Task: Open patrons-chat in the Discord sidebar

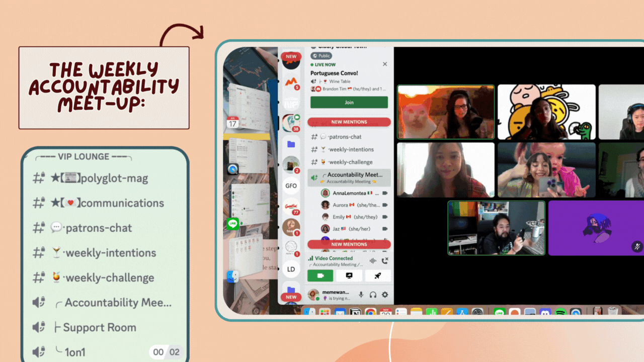Action: (x=349, y=137)
